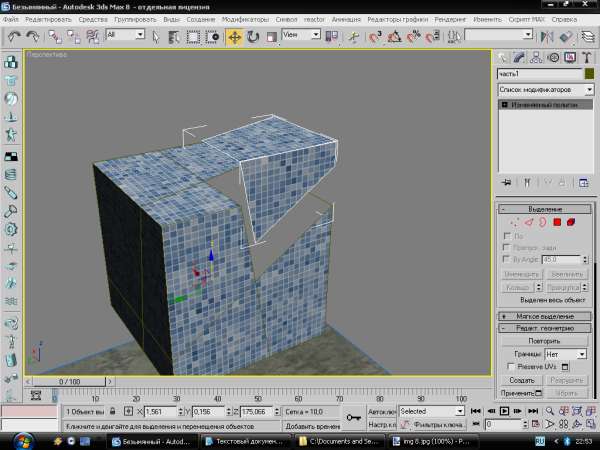Click the Повторить button
The height and width of the screenshot is (450, 600).
(545, 340)
